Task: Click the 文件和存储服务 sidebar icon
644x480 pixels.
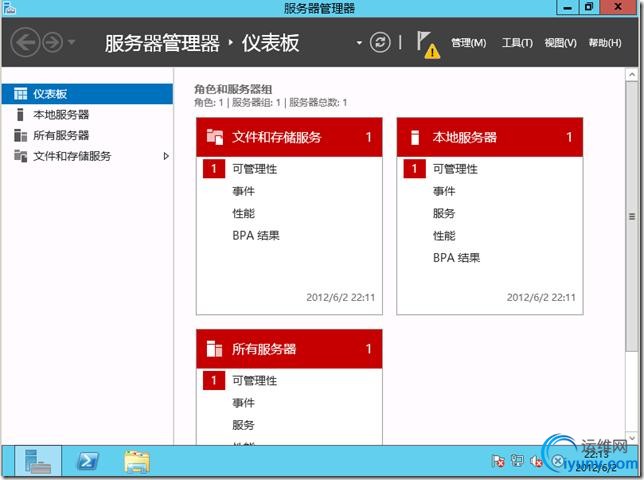Action: click(21, 156)
